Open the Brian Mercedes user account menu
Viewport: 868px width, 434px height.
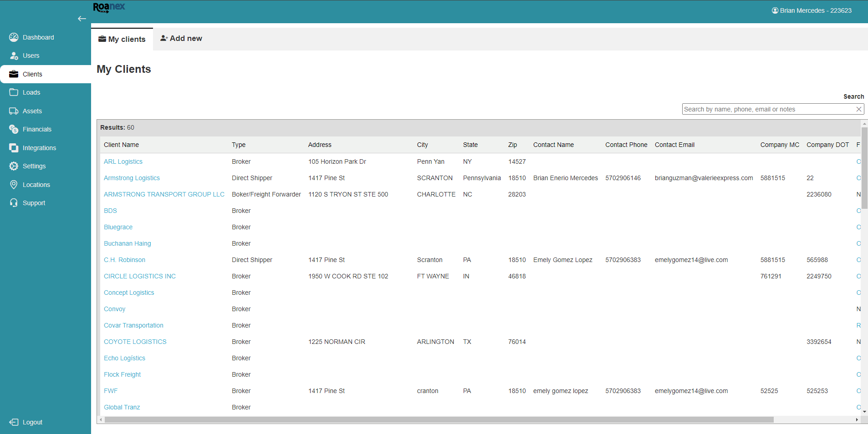(x=812, y=10)
